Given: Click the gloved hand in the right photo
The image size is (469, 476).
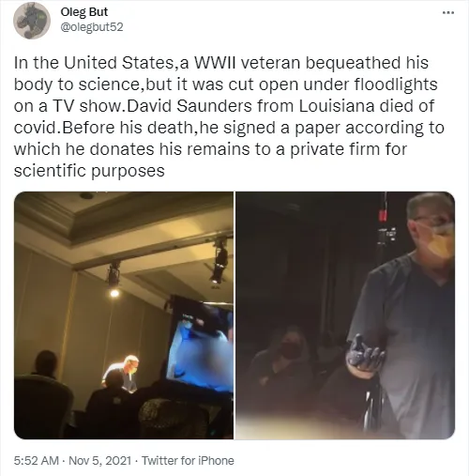Looking at the screenshot, I should coord(365,356).
